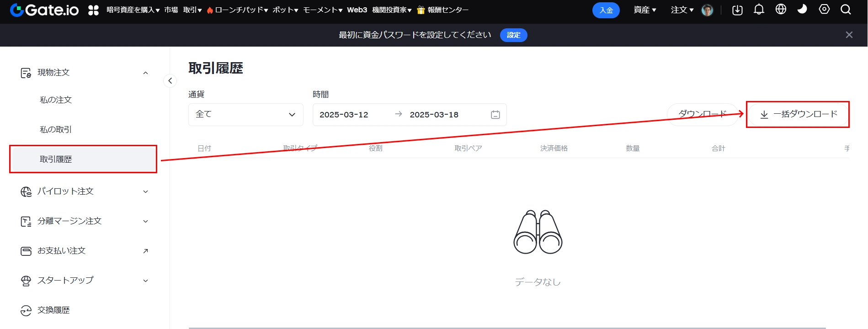Click the 入金 deposit button
Viewport: 868px width, 329px height.
(x=606, y=10)
